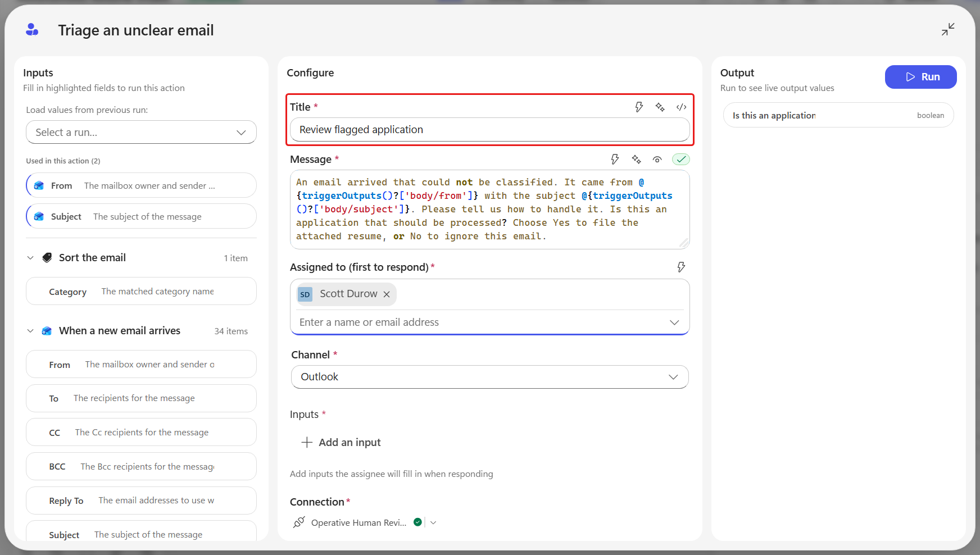The height and width of the screenshot is (555, 980).
Task: Toggle the eye preview icon for Message
Action: tap(657, 160)
